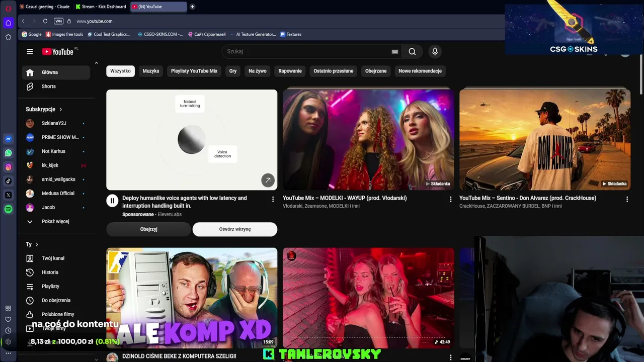Open WhatsApp from the Opera sidebar

8,153
